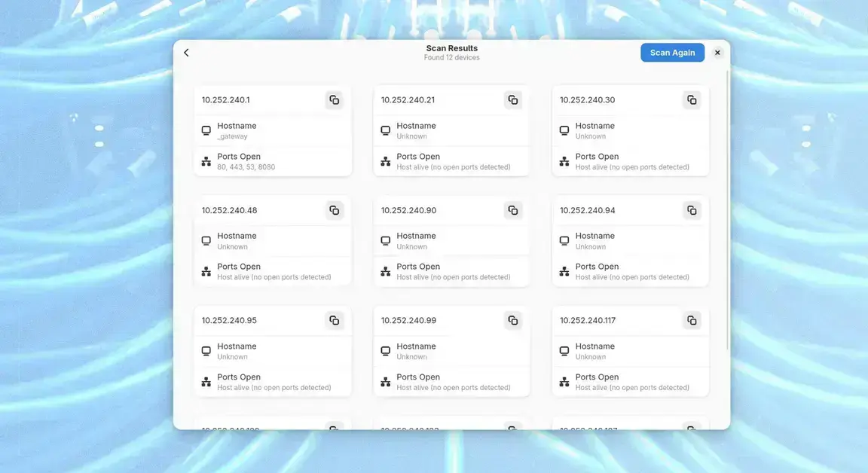This screenshot has width=868, height=473.
Task: Click the ports network icon for 10.252.240.48
Action: coord(206,272)
